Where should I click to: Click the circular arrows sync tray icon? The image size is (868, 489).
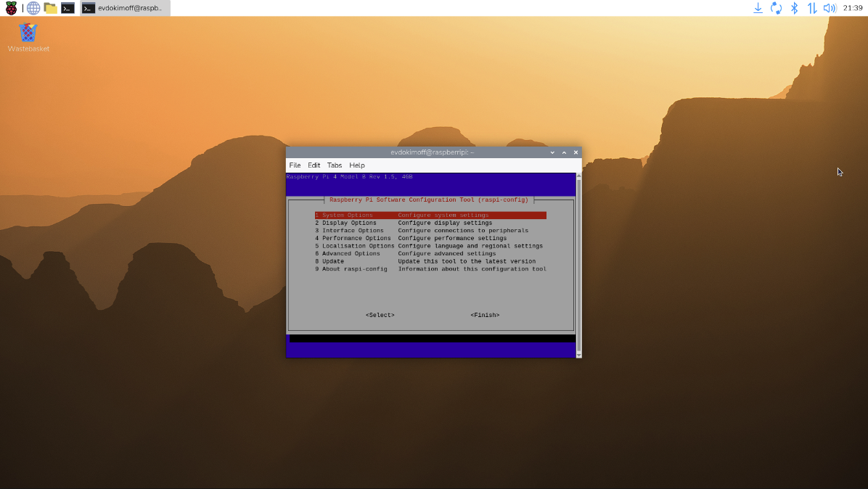[x=776, y=8]
